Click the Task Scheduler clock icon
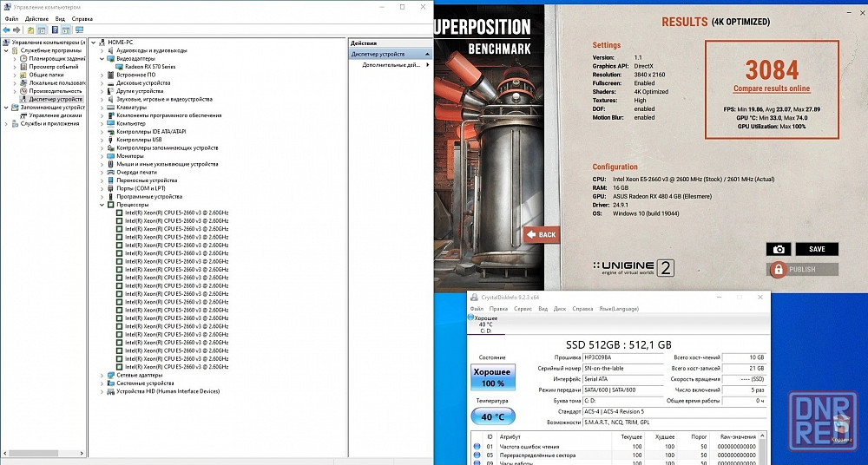 (x=23, y=58)
